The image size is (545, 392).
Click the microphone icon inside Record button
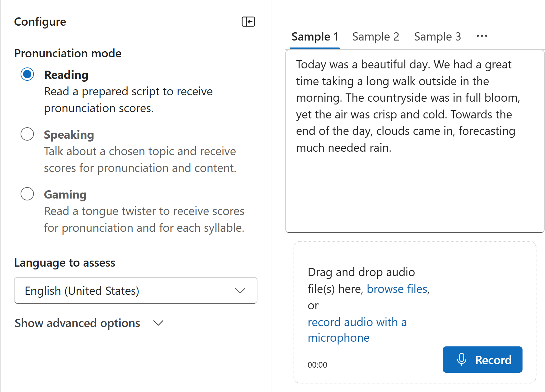point(462,359)
